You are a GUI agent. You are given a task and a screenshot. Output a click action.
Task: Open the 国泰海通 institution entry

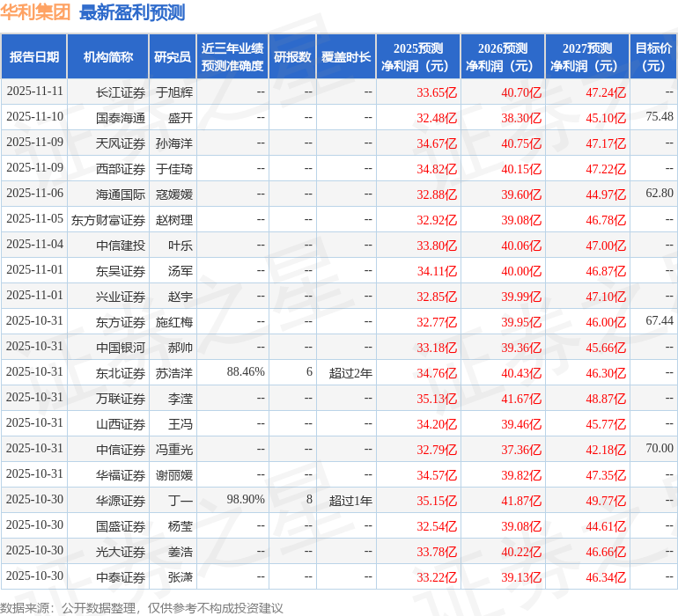tap(121, 117)
